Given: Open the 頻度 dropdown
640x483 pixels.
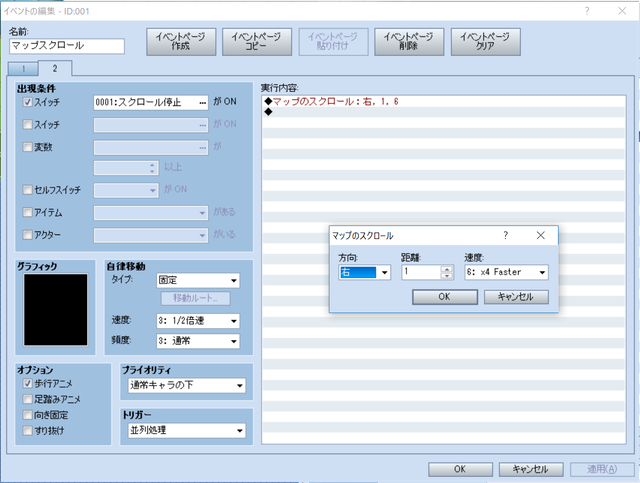Looking at the screenshot, I should [x=198, y=341].
